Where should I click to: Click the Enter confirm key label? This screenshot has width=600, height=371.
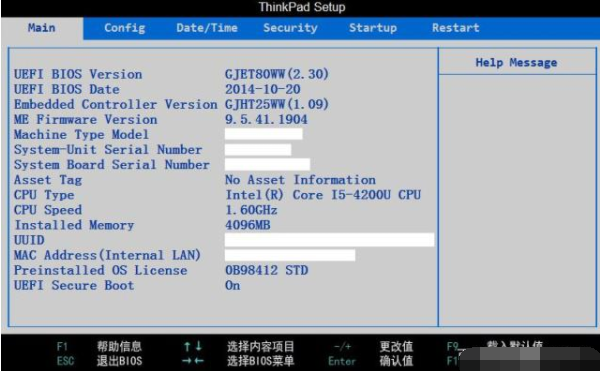click(x=342, y=361)
